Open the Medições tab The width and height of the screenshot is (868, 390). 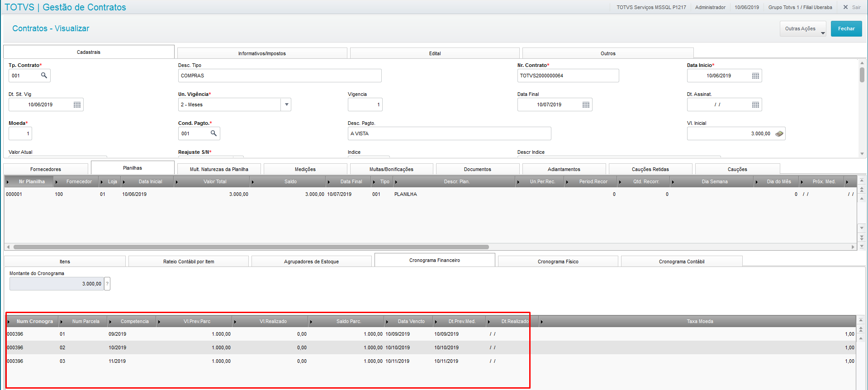(305, 169)
